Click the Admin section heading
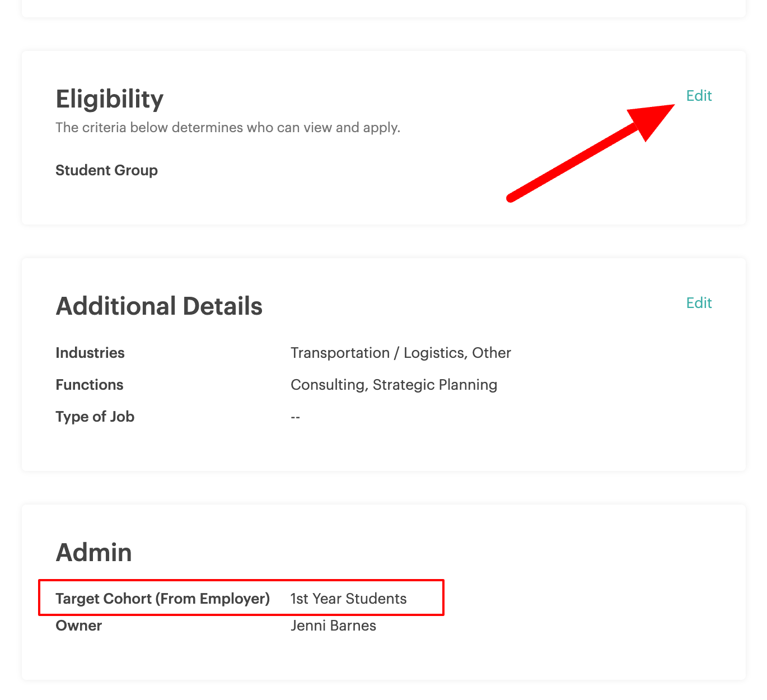This screenshot has height=700, width=767. [94, 553]
